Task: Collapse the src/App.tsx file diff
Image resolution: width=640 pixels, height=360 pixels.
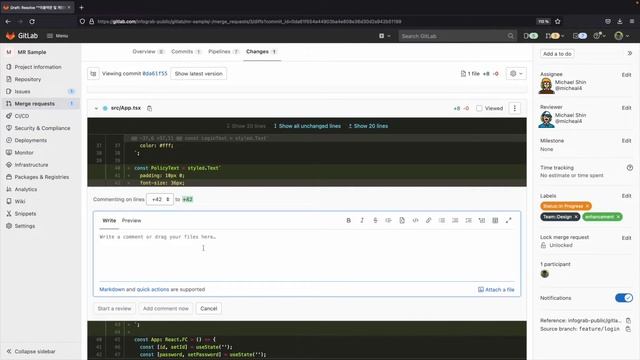Action: pos(96,108)
